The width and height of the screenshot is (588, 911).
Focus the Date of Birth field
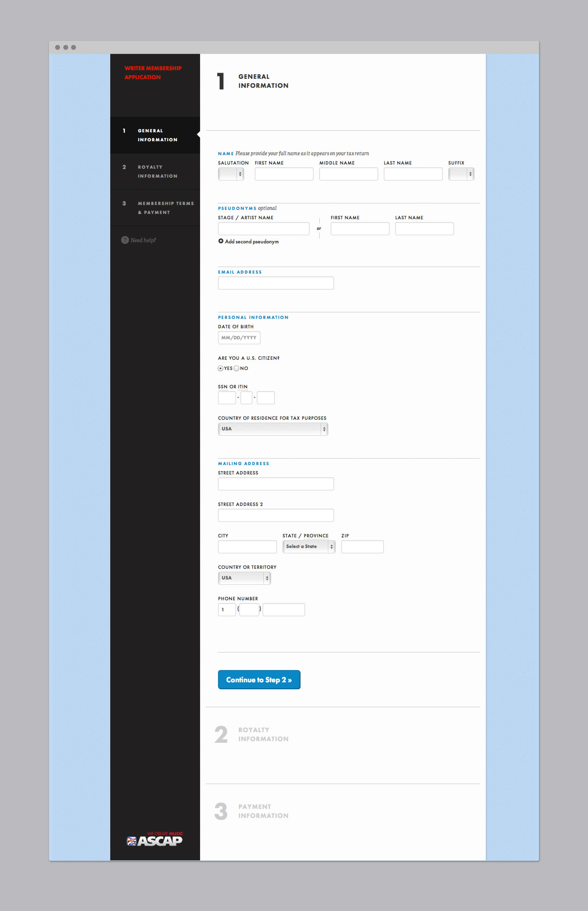[x=239, y=338]
